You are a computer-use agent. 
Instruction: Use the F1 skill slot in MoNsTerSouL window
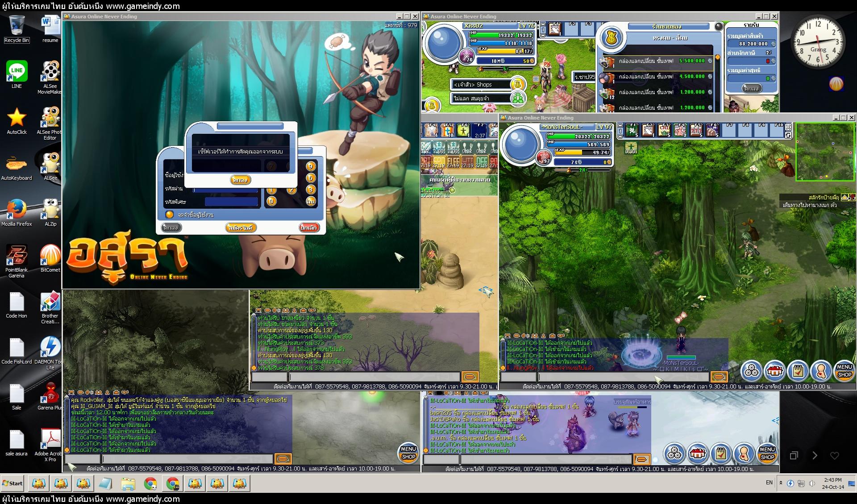click(x=632, y=130)
